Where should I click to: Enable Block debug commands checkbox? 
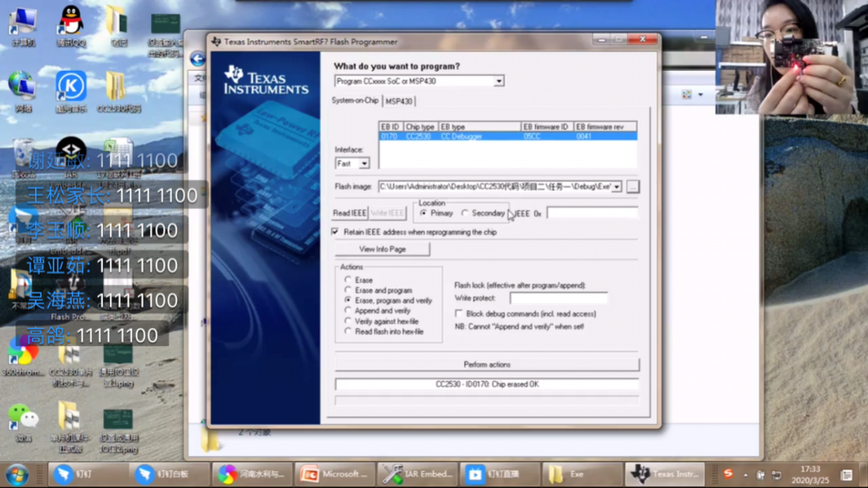459,314
